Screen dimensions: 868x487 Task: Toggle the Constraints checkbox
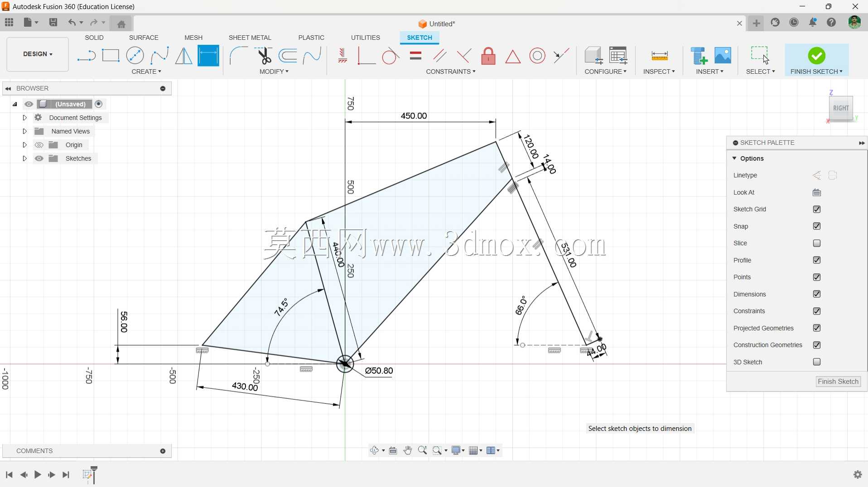[x=817, y=311]
